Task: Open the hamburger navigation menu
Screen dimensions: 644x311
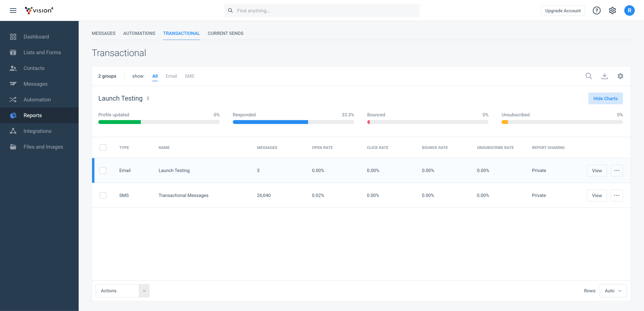Action: 13,10
